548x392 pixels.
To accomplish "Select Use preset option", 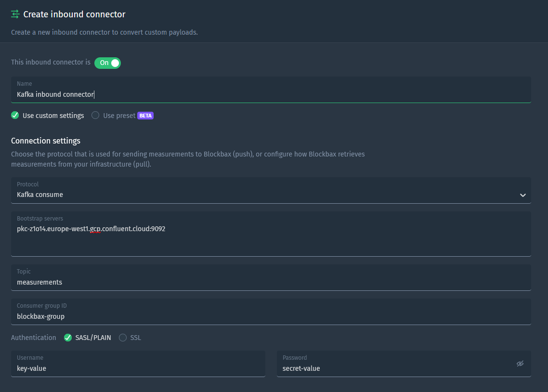I will [113, 115].
